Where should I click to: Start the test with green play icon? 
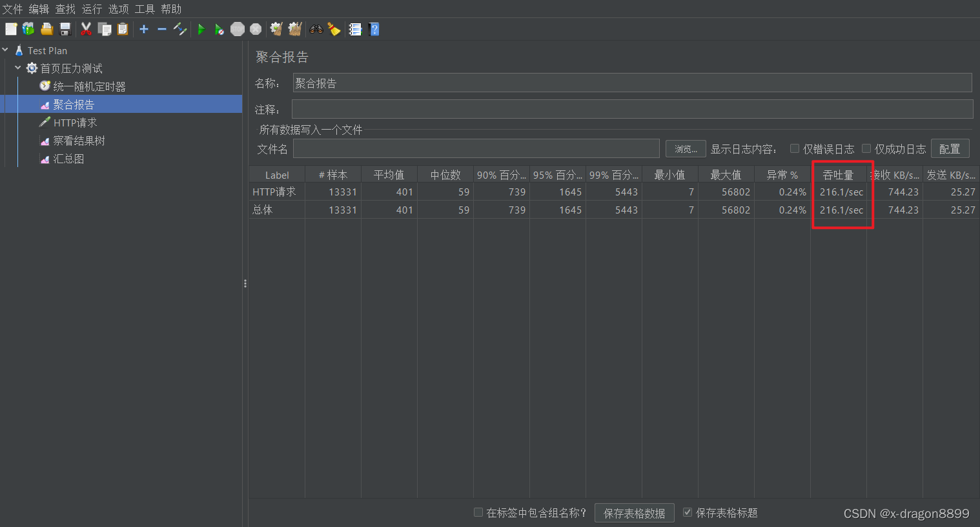coord(201,29)
